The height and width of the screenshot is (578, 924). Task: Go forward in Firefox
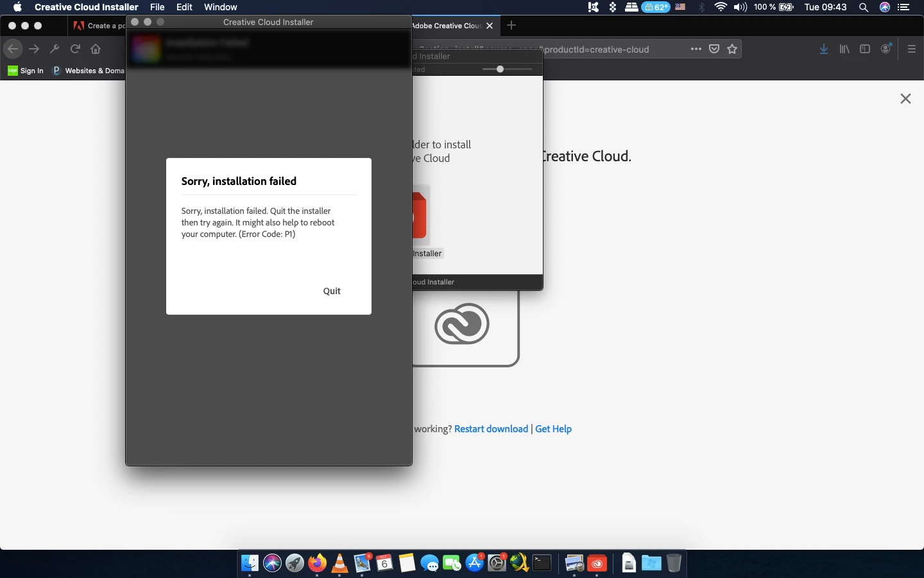tap(35, 49)
